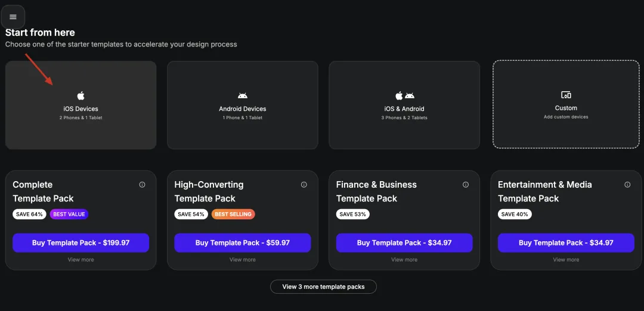Expand View 3 more template packs
This screenshot has height=311, width=644.
[x=323, y=287]
